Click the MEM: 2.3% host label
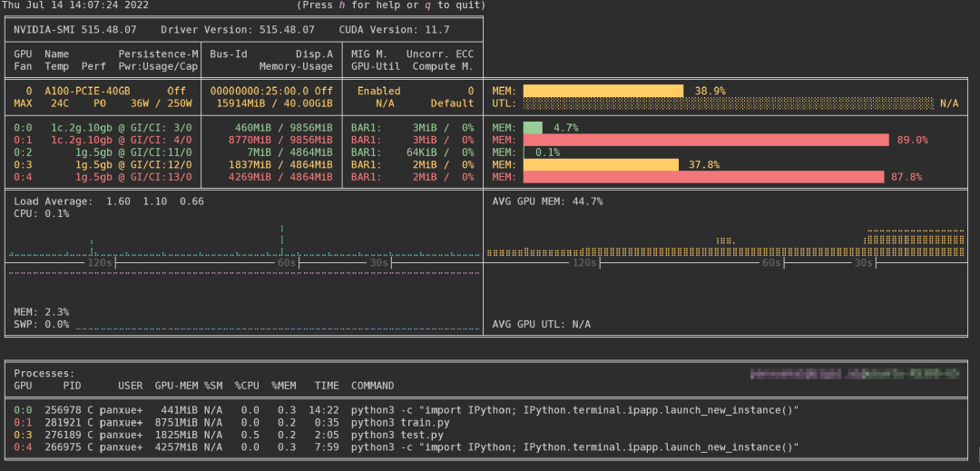Image resolution: width=980 pixels, height=471 pixels. click(41, 311)
